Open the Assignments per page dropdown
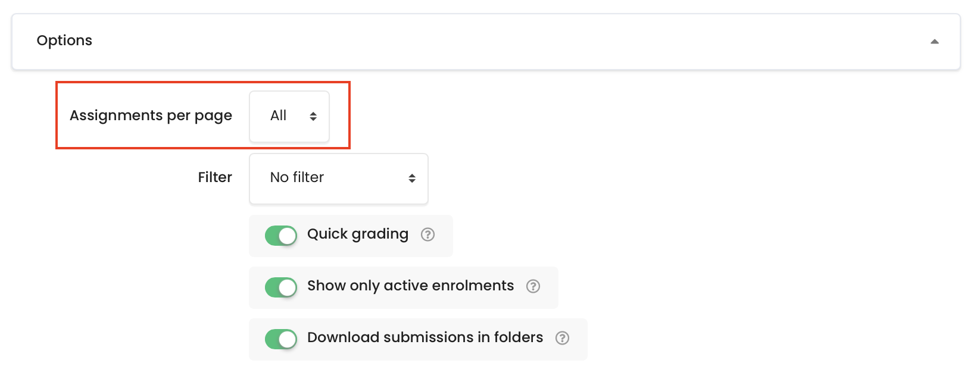980x382 pixels. [x=289, y=116]
